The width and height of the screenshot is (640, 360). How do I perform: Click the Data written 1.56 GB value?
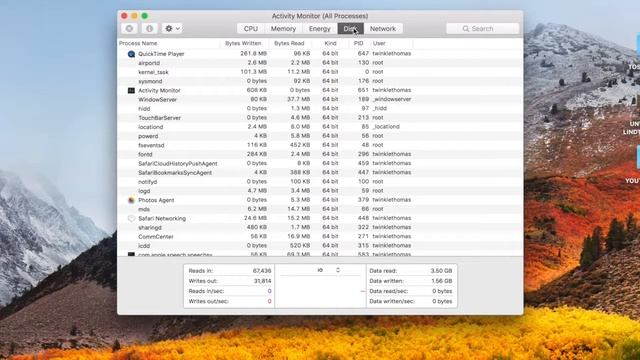(441, 281)
